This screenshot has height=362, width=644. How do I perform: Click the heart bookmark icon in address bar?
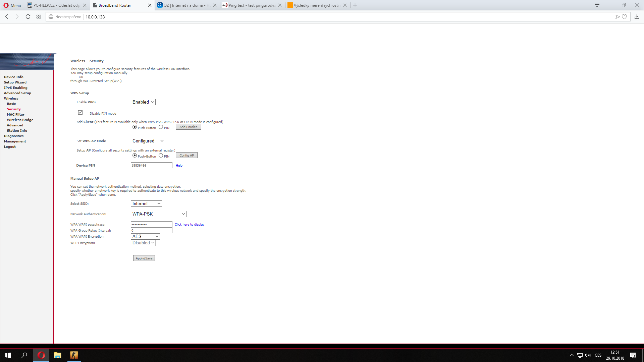click(624, 17)
